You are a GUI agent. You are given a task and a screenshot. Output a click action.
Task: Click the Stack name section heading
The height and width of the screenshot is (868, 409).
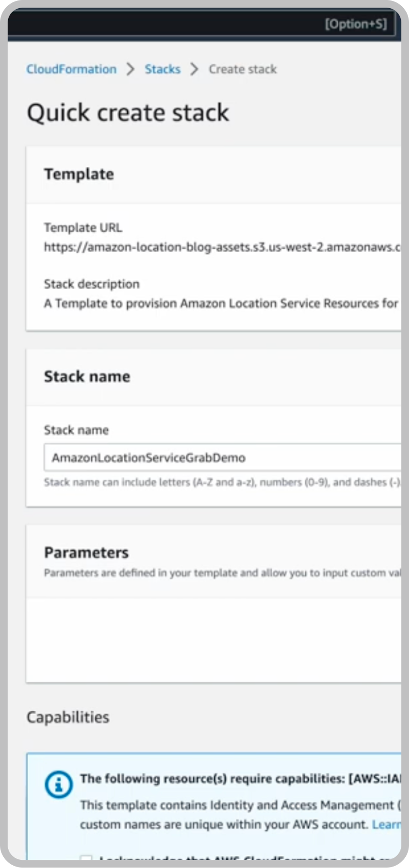coord(87,376)
